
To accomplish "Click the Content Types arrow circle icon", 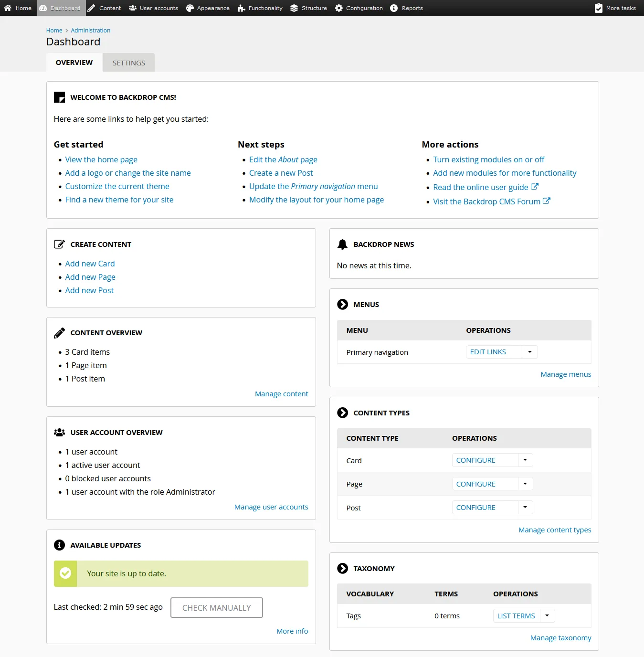I will click(x=342, y=413).
